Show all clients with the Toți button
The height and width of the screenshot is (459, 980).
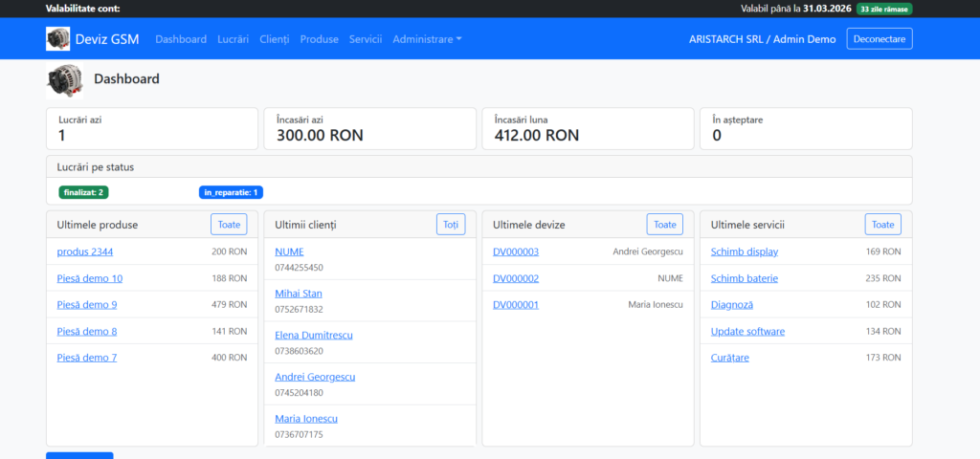(x=450, y=225)
